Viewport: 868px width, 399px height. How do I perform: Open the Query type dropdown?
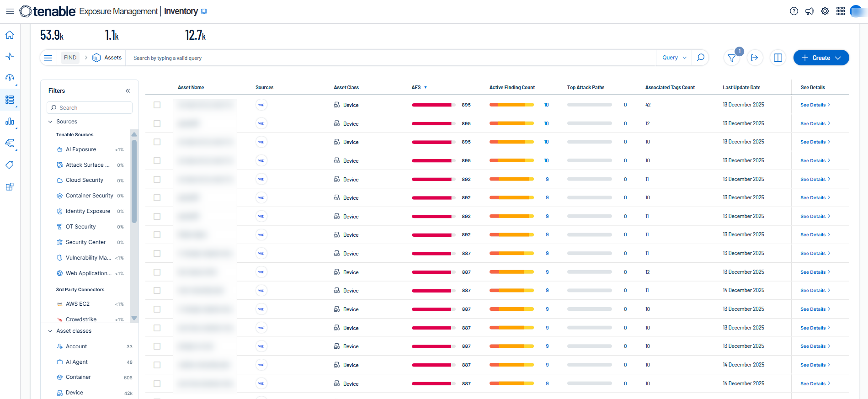(x=674, y=58)
